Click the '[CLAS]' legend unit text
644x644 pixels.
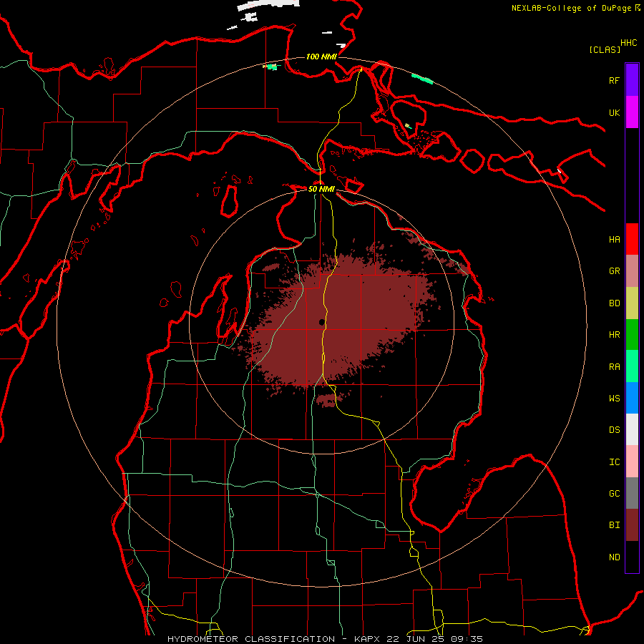(x=605, y=50)
